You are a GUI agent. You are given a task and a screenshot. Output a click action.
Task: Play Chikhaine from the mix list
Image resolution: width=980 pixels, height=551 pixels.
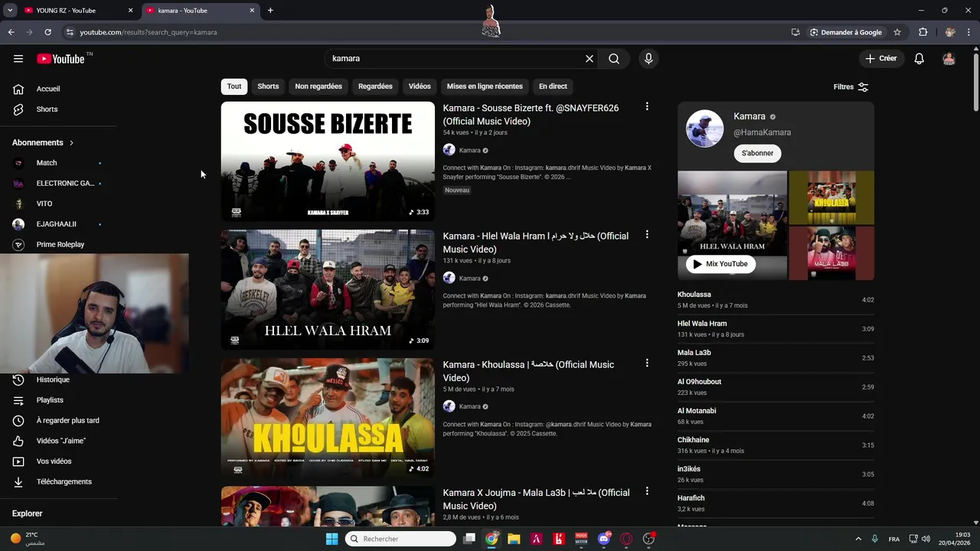[776, 445]
